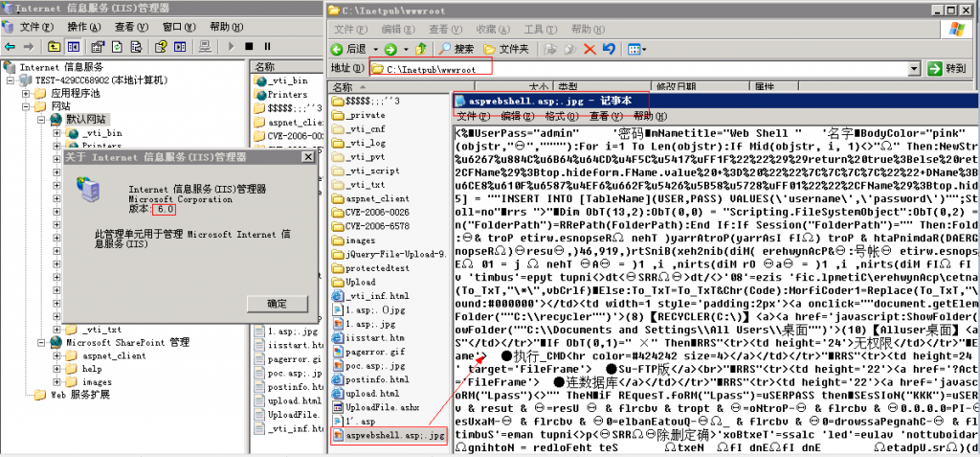The width and height of the screenshot is (980, 457).
Task: Open the address bar dropdown arrow
Action: [x=915, y=68]
